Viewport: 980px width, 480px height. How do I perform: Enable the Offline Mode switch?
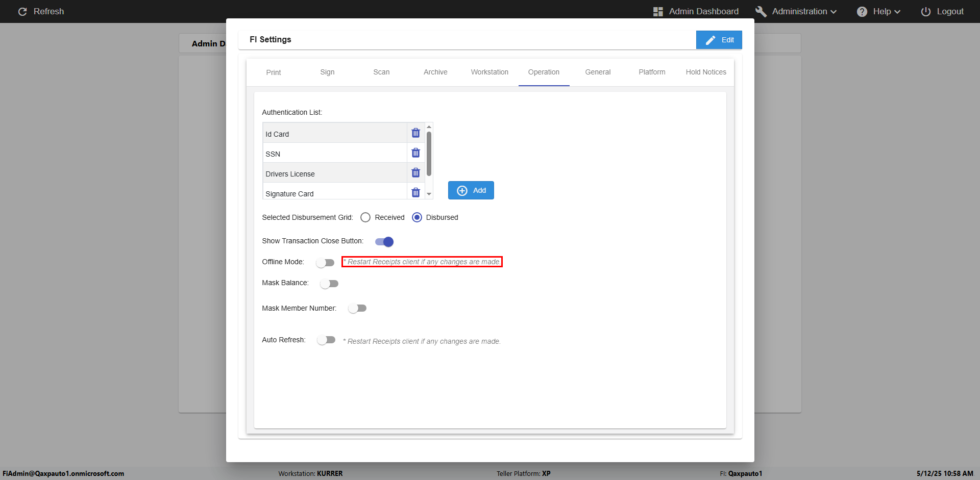point(325,263)
